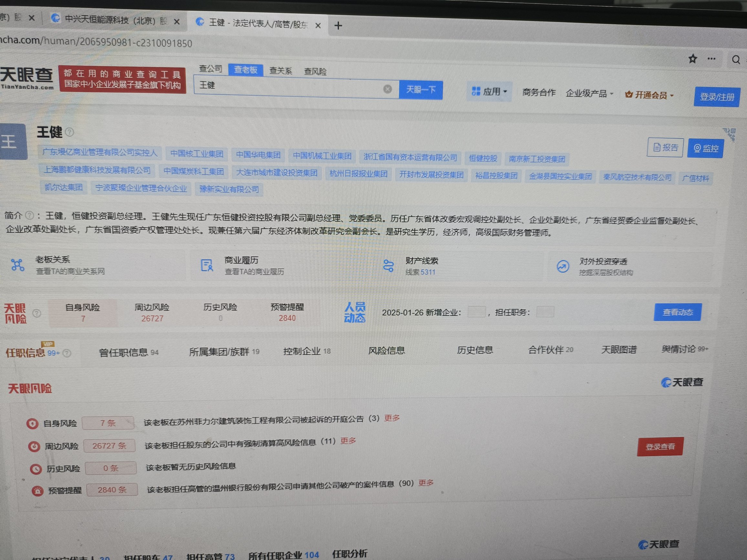Viewport: 747px width, 560px height.
Task: Clear the search box with X icon
Action: (x=388, y=89)
